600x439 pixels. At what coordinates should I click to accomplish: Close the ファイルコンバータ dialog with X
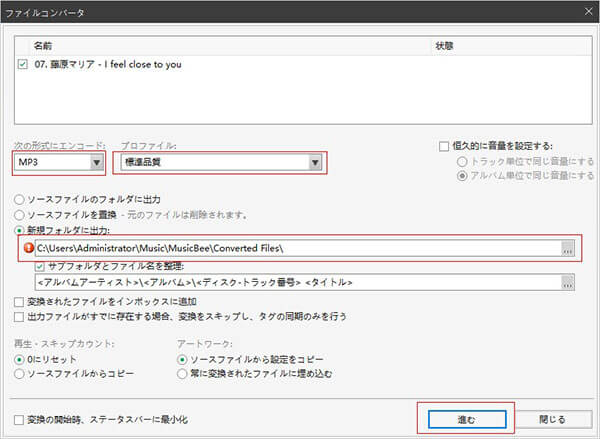[589, 12]
